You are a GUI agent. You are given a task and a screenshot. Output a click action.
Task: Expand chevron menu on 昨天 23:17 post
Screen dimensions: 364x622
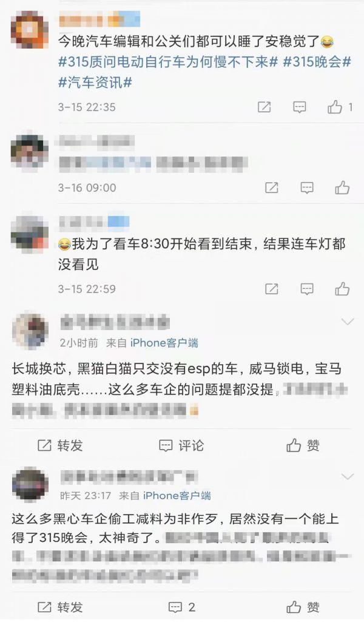coord(348,476)
